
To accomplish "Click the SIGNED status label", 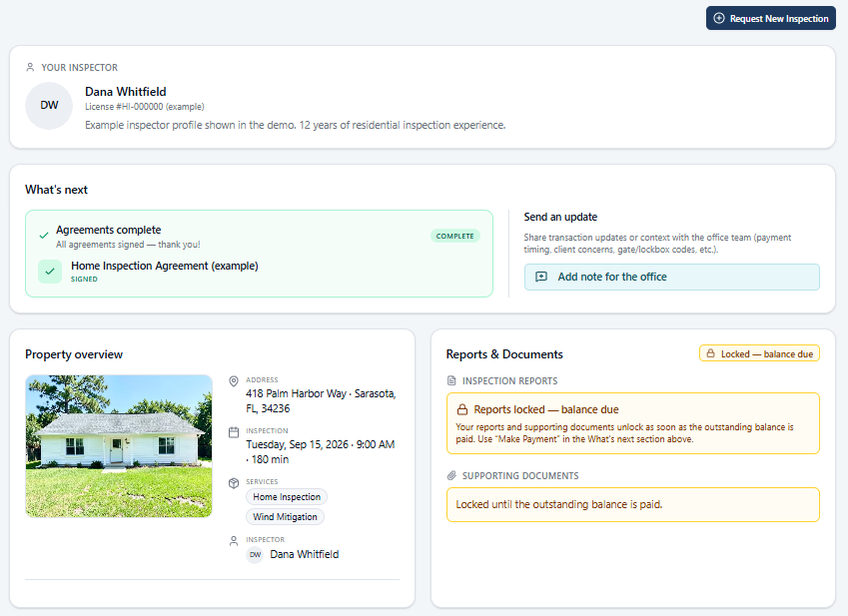I will [x=84, y=280].
